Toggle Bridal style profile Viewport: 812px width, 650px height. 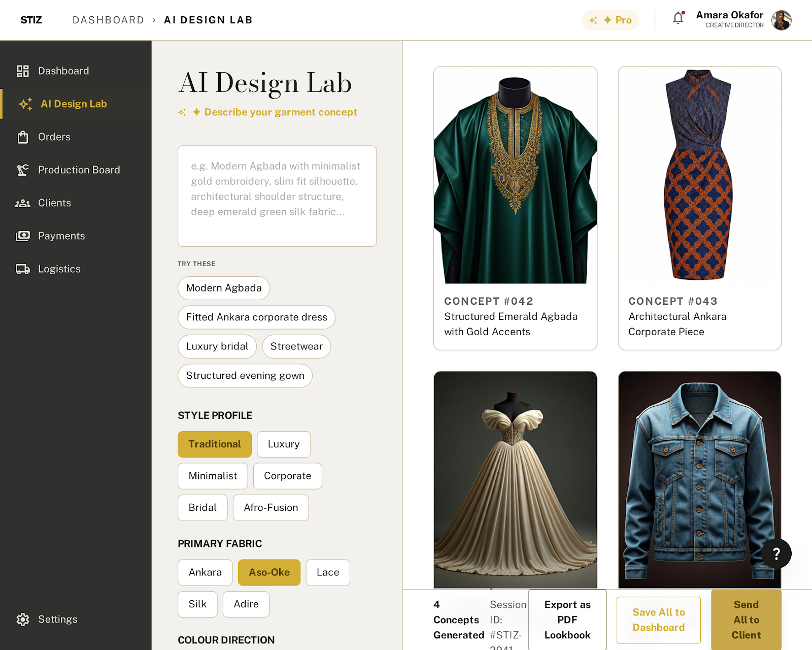(x=202, y=508)
